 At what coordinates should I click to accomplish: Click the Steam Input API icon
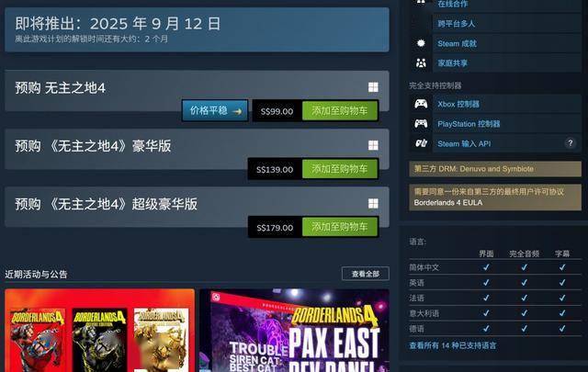[x=421, y=143]
